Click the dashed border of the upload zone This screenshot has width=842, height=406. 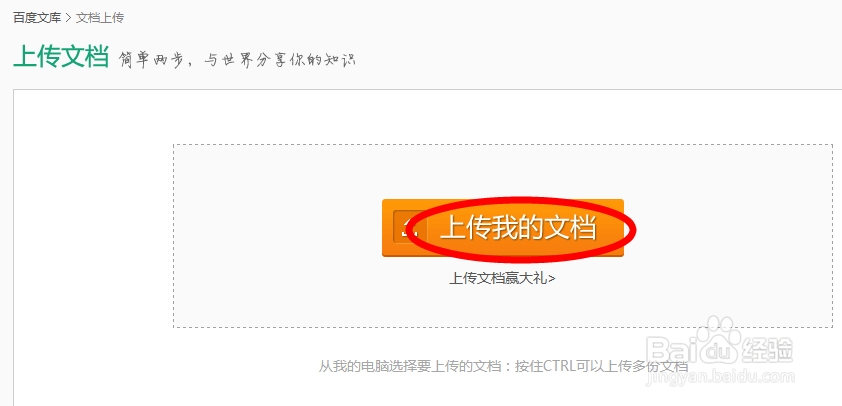[503, 144]
